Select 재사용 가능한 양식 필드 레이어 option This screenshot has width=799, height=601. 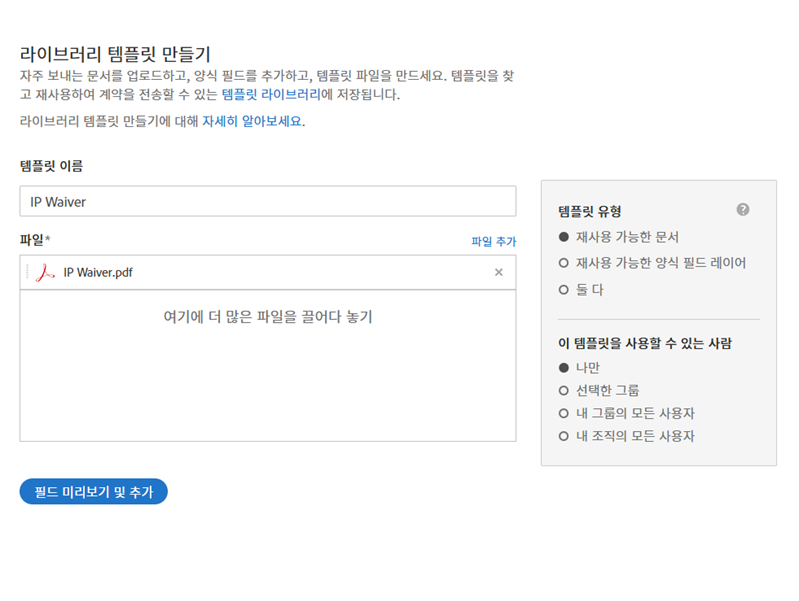click(x=565, y=263)
